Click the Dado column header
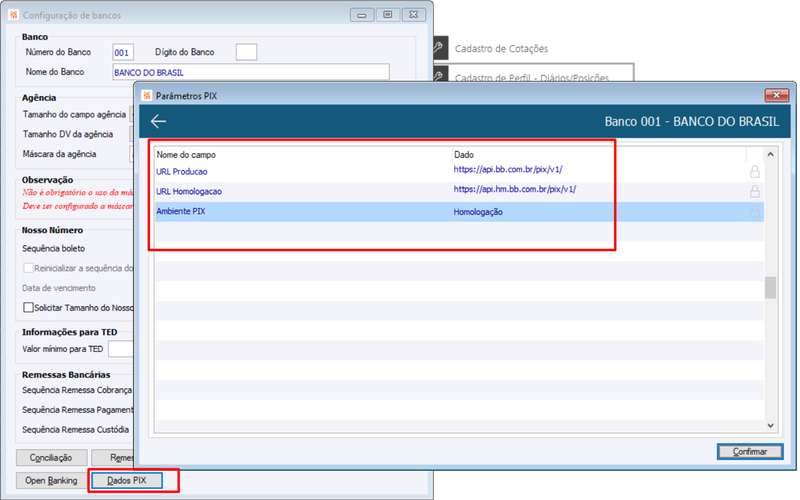The image size is (800, 500). click(599, 154)
